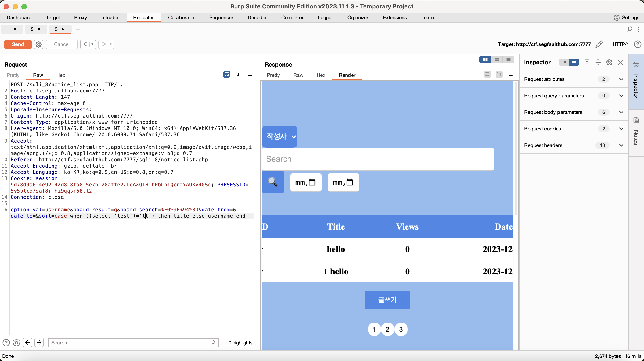644x361 pixels.
Task: Toggle request word wrap icon
Action: pyautogui.click(x=227, y=74)
